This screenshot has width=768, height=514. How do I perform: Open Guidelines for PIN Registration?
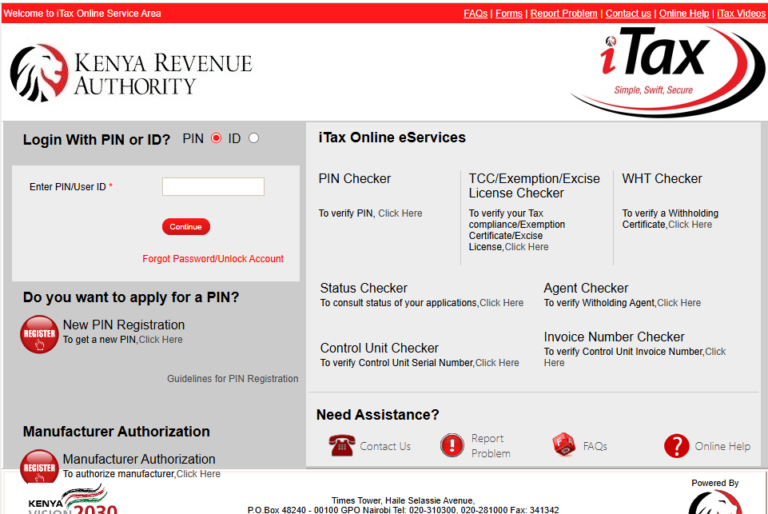point(232,379)
